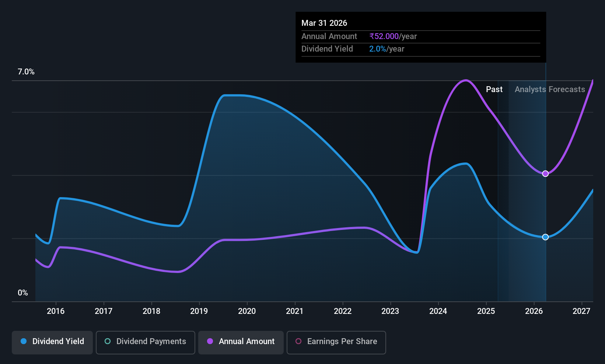Click the 0% y-axis label
The height and width of the screenshot is (364, 605).
23,293
